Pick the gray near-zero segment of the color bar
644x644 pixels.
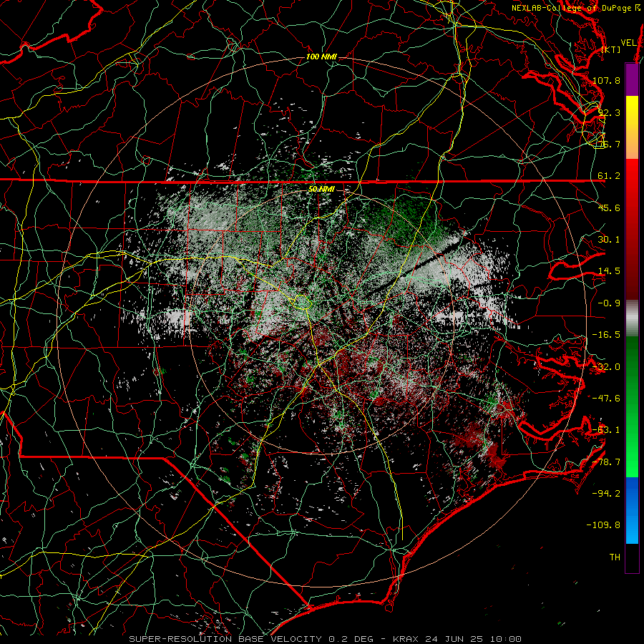[x=632, y=318]
